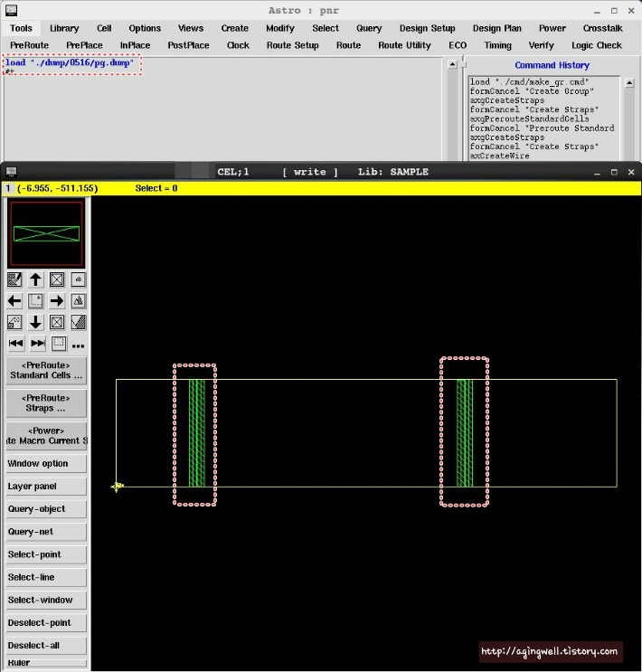Screen dimensions: 642x672
Task: Pan view right with right arrow icon
Action: click(x=57, y=301)
